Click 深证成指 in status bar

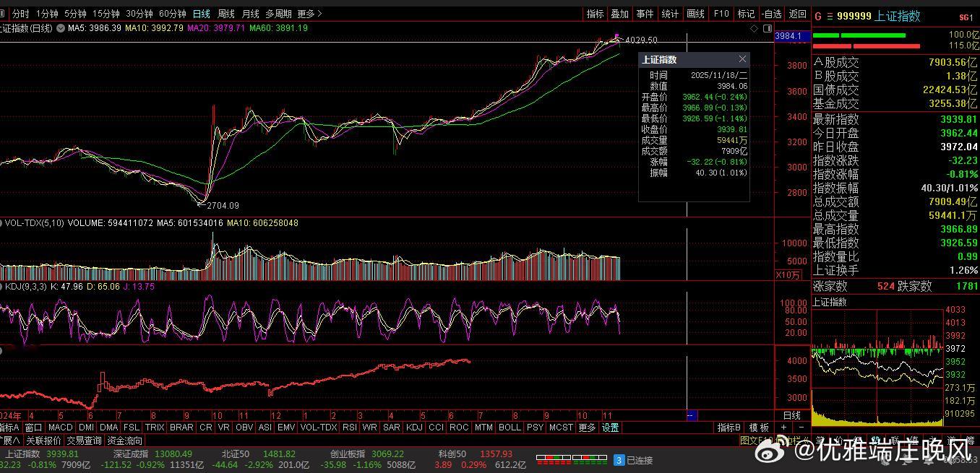click(x=130, y=454)
